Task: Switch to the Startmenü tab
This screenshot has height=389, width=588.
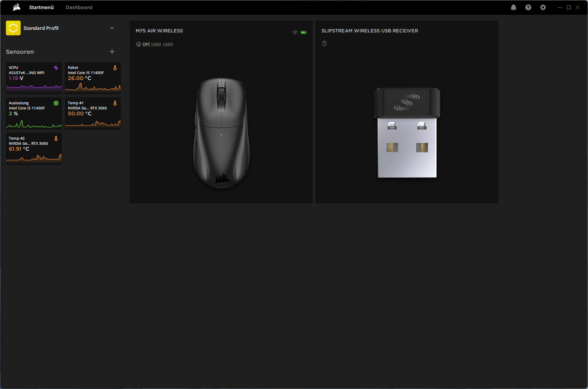Action: [x=41, y=7]
